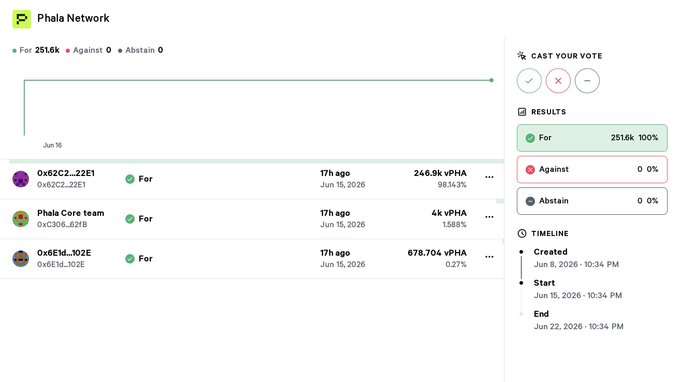Click the For check icon in 0x6E1d...102E row
The height and width of the screenshot is (382, 680).
tap(130, 259)
